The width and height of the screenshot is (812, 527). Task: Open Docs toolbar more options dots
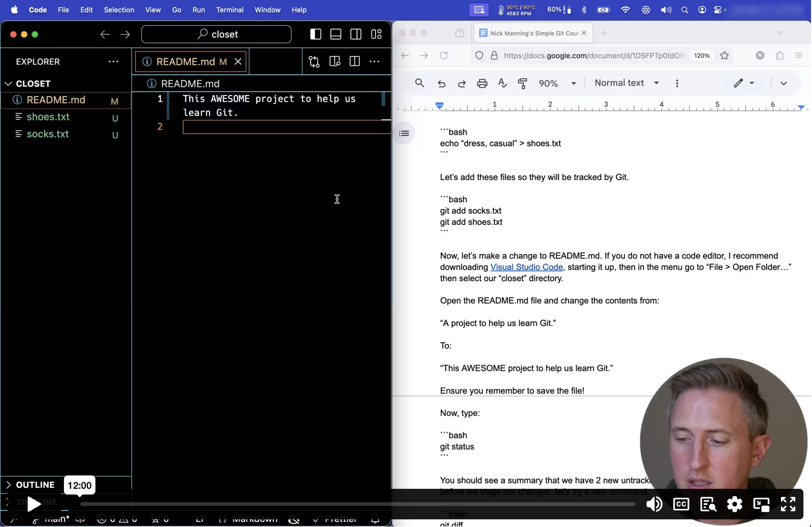click(677, 84)
